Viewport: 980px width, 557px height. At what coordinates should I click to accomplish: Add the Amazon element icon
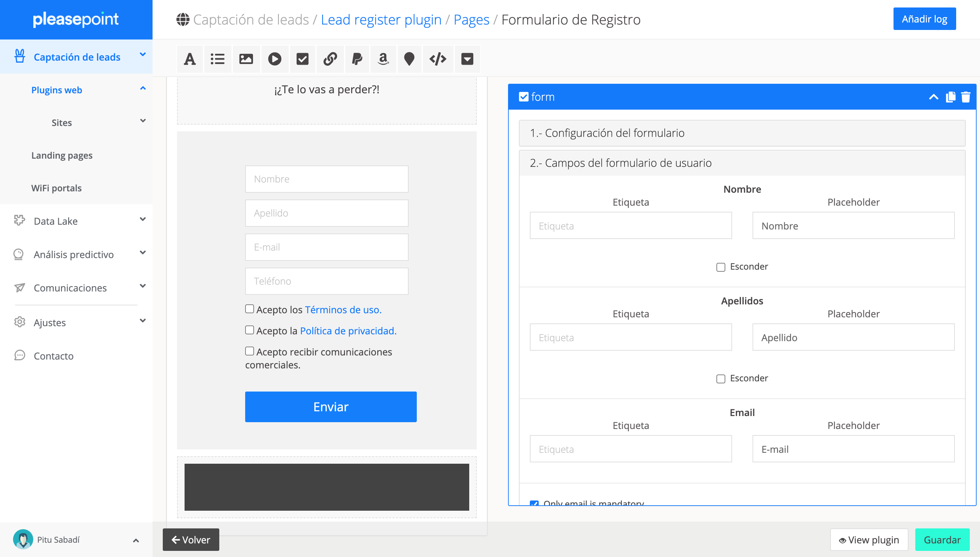[x=383, y=59]
